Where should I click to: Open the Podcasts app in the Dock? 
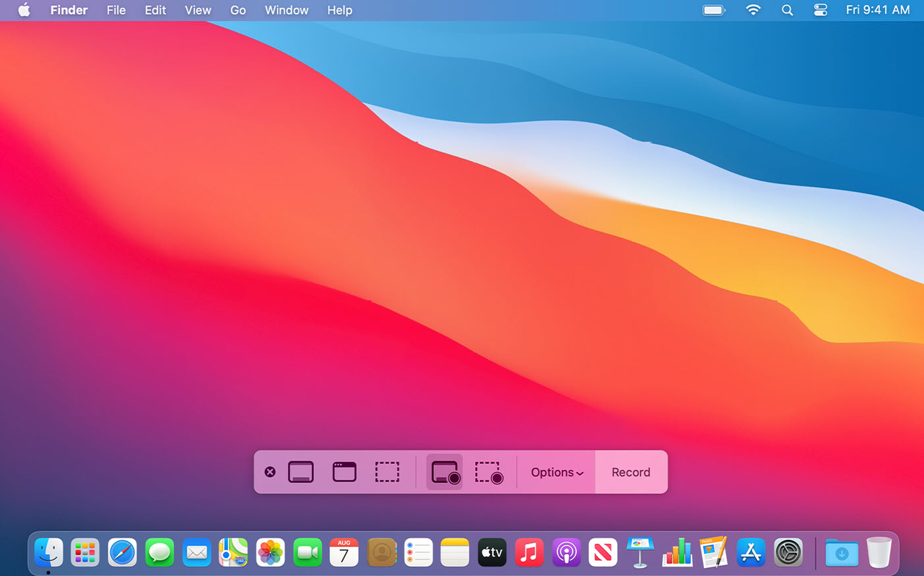pos(567,552)
